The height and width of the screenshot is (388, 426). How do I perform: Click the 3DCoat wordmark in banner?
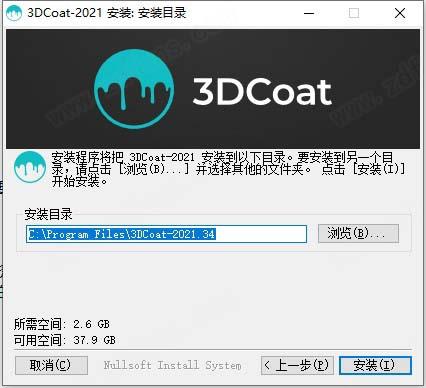[262, 92]
